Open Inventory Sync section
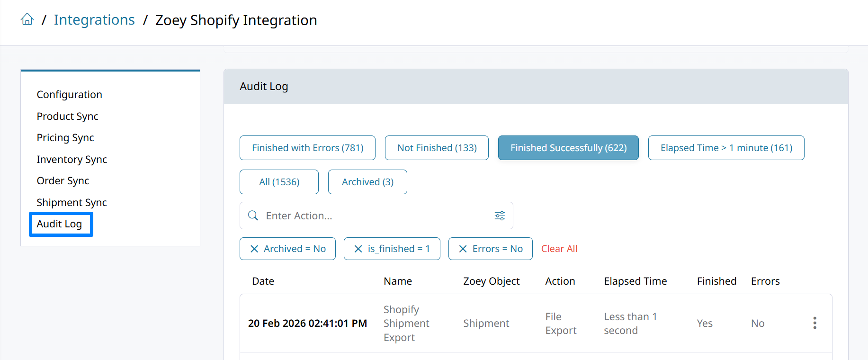The height and width of the screenshot is (360, 868). (x=72, y=159)
